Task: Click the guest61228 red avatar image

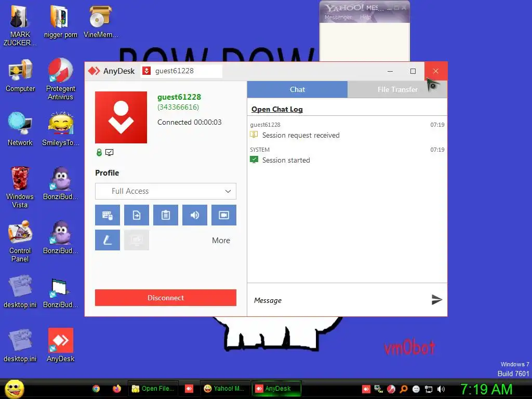Action: pos(121,117)
